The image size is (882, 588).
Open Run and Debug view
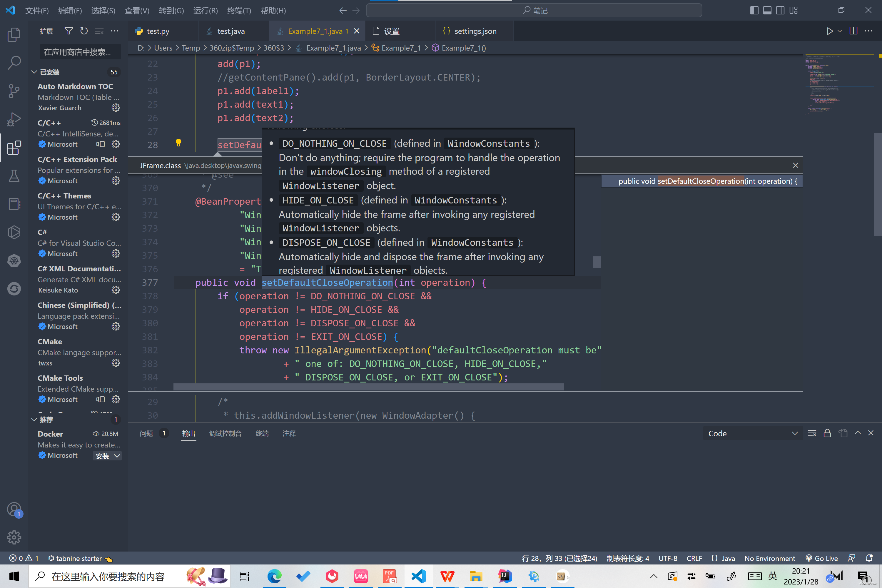(14, 120)
